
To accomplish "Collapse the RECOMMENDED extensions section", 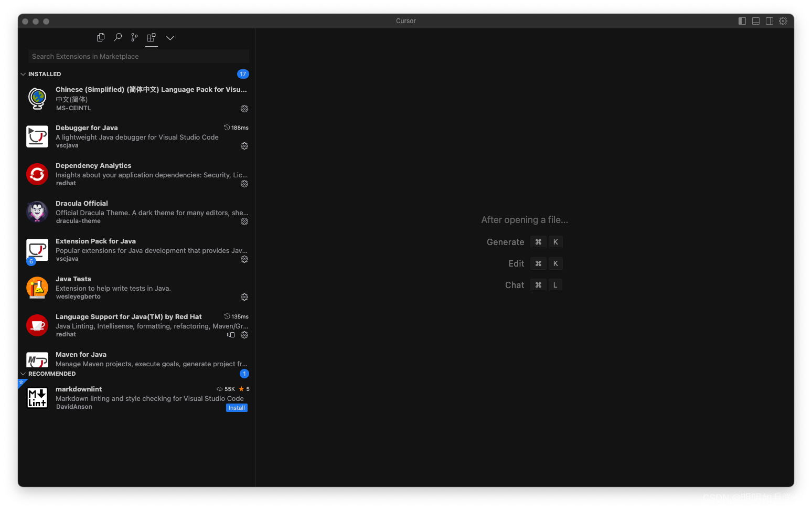I will point(23,374).
